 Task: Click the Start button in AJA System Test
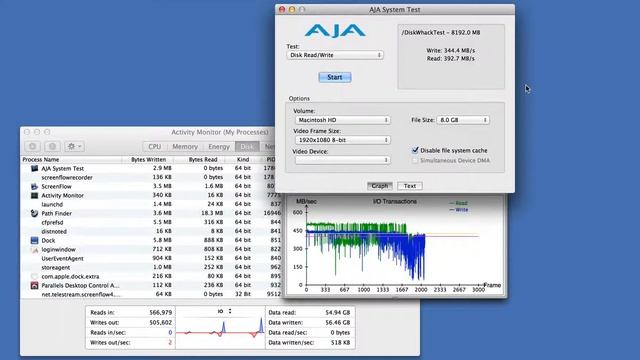[x=335, y=77]
